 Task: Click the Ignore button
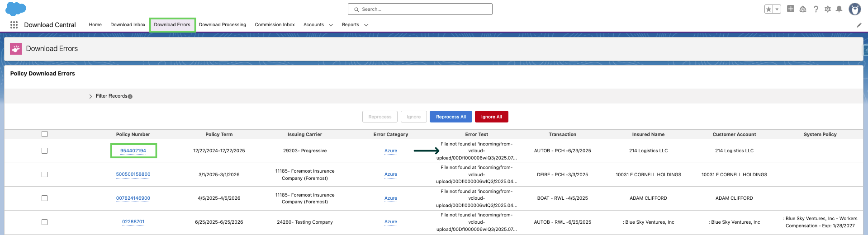414,117
